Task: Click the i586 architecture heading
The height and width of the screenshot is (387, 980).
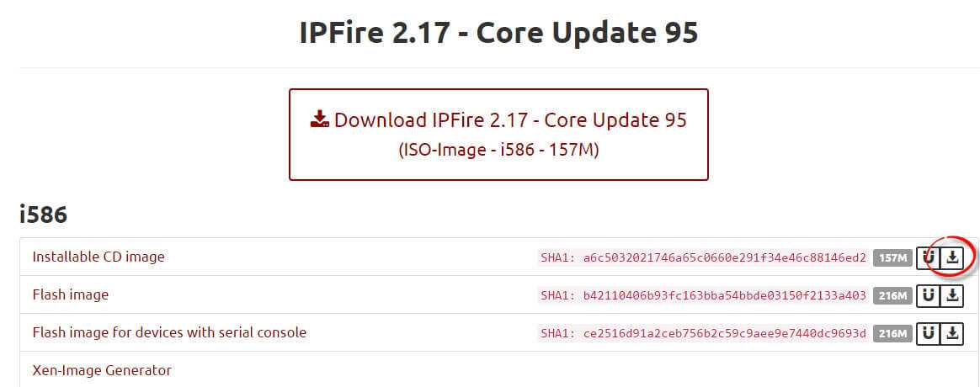Action: coord(43,215)
